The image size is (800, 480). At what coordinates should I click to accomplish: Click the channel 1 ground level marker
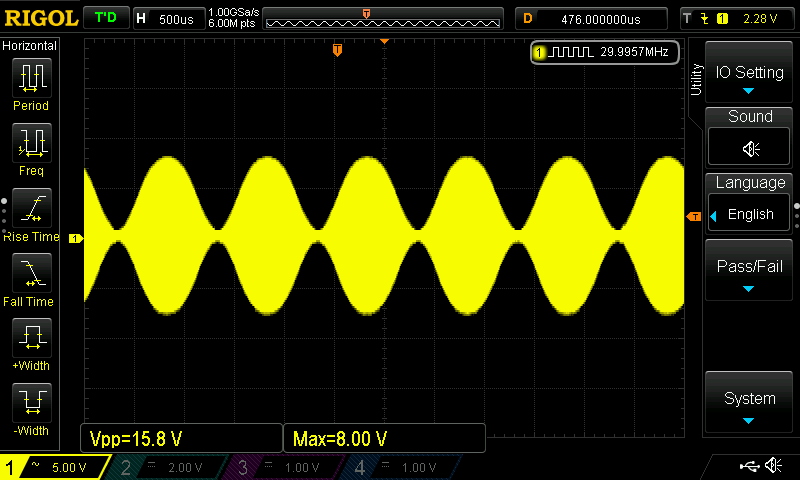point(76,238)
